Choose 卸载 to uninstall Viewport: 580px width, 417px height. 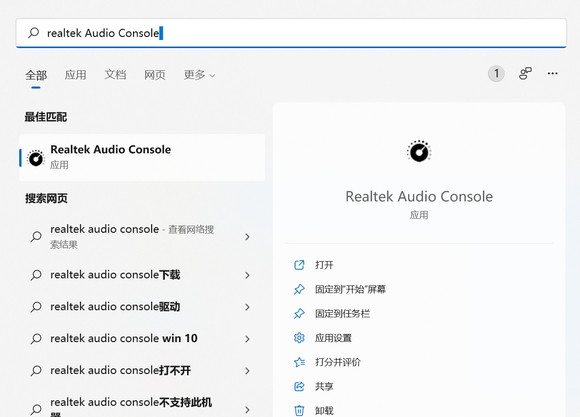point(324,411)
